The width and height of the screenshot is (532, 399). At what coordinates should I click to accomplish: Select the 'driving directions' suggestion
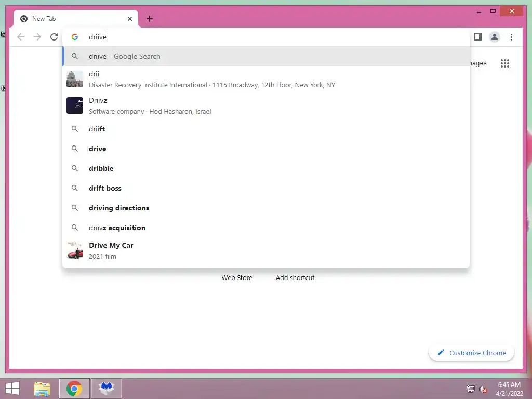click(x=266, y=208)
